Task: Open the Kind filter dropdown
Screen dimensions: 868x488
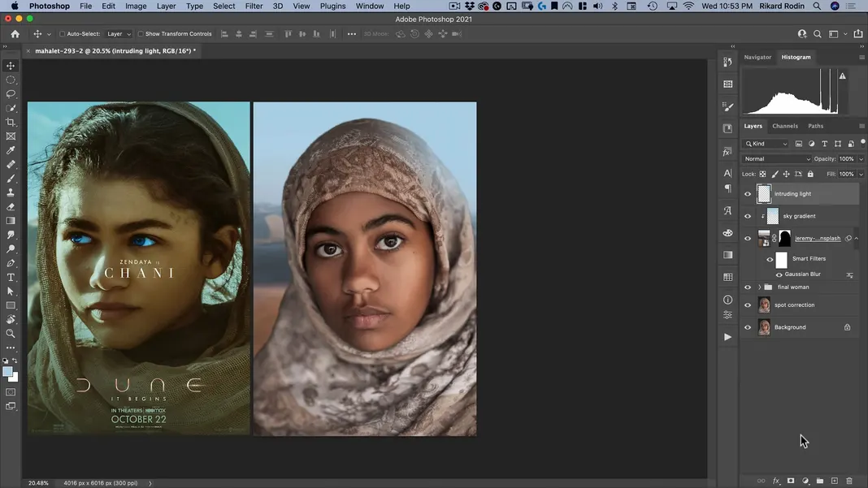Action: [766, 144]
